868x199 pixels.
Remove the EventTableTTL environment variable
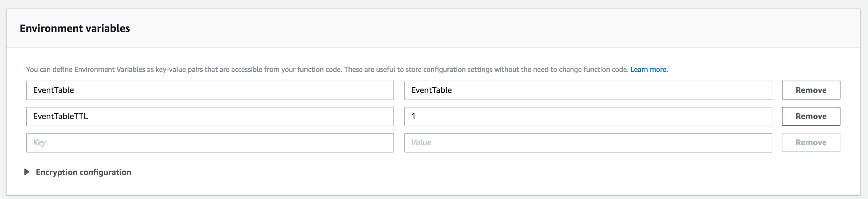click(811, 116)
